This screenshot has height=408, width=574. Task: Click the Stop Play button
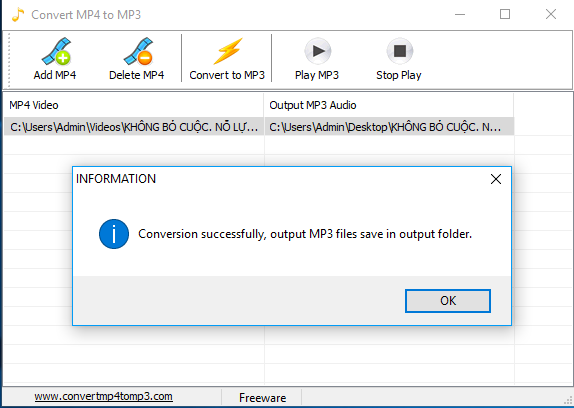tap(399, 59)
